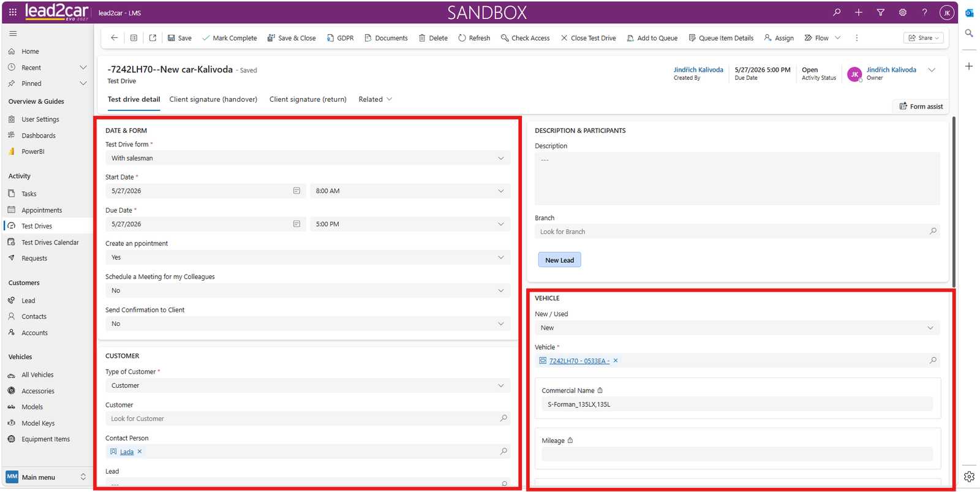Open the Form assist panel
The image size is (980, 492).
point(921,107)
